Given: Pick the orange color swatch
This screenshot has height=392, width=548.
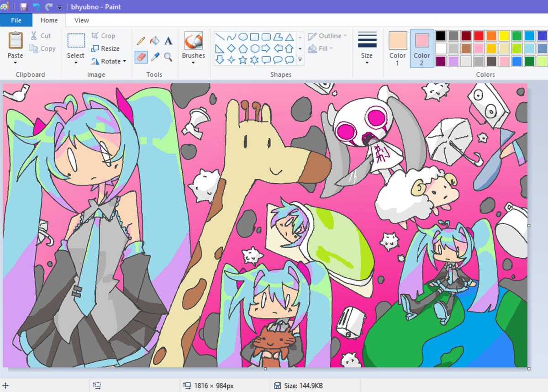Looking at the screenshot, I should [491, 36].
